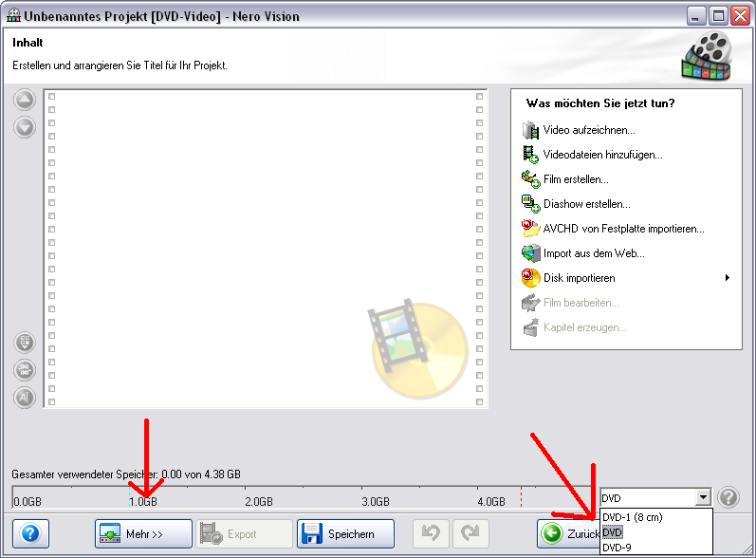
Task: Click the AVCHD von Festplatte importieren icon
Action: [530, 229]
